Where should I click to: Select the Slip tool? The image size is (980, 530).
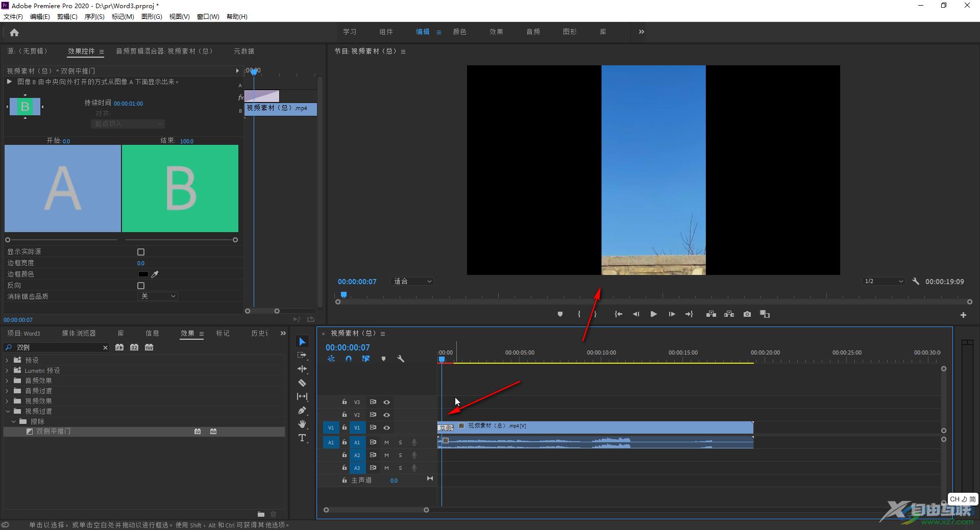[302, 396]
